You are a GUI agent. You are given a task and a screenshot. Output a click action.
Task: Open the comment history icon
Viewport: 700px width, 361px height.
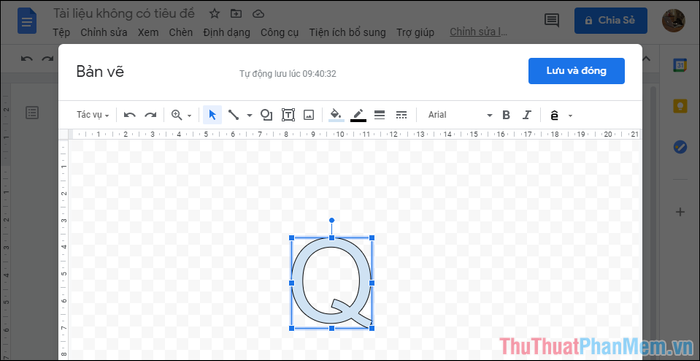tap(552, 20)
